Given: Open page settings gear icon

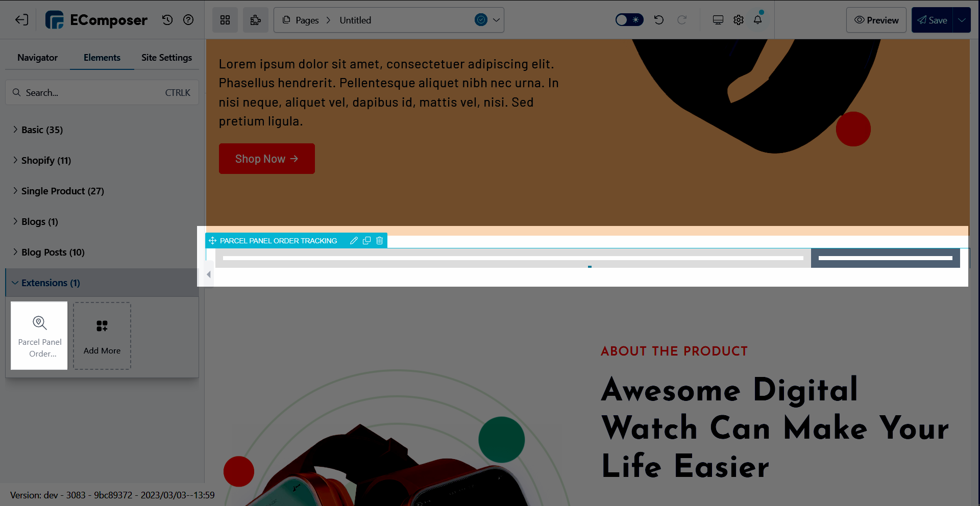Looking at the screenshot, I should coord(739,20).
